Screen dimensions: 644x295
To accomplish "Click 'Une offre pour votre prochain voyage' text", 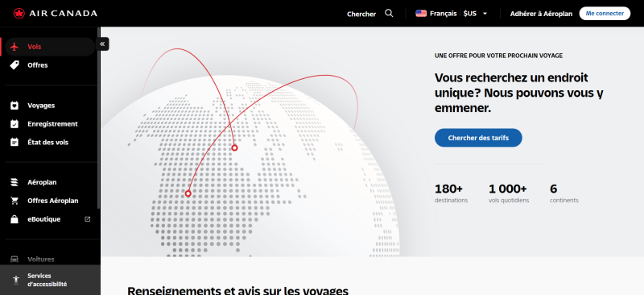I will pos(498,56).
